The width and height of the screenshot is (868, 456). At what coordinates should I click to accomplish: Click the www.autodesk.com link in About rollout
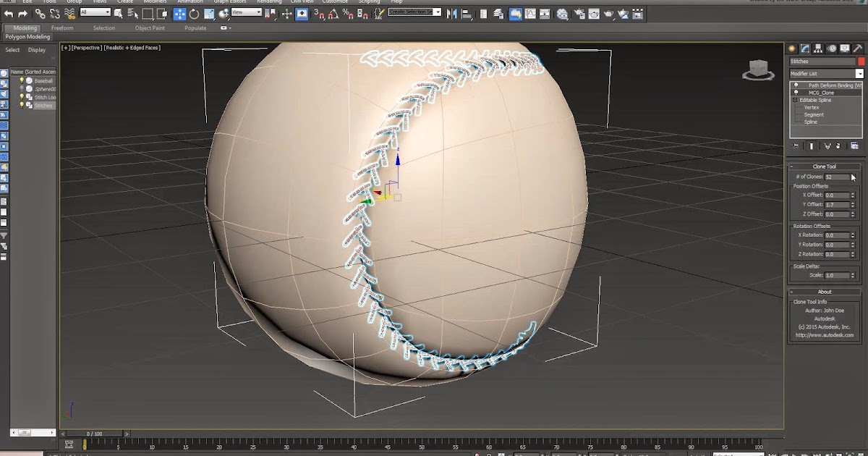tap(825, 335)
